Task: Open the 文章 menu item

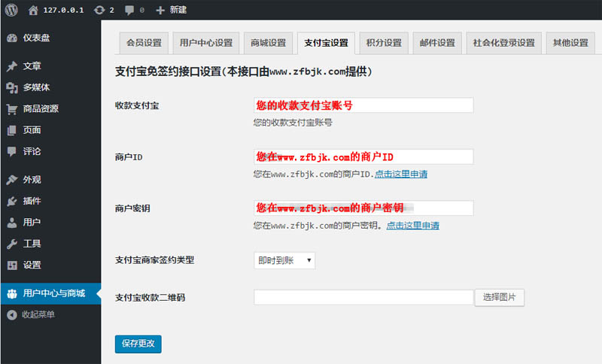Action: (50, 66)
